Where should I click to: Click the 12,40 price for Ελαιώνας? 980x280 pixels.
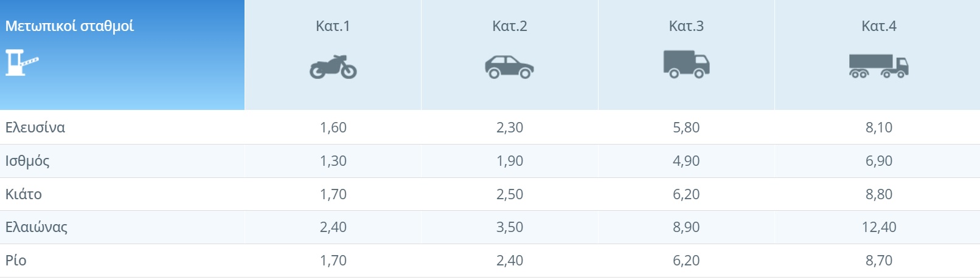click(x=879, y=227)
